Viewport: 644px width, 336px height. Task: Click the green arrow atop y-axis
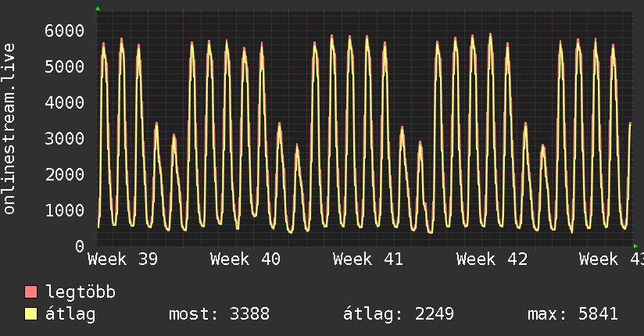click(98, 9)
